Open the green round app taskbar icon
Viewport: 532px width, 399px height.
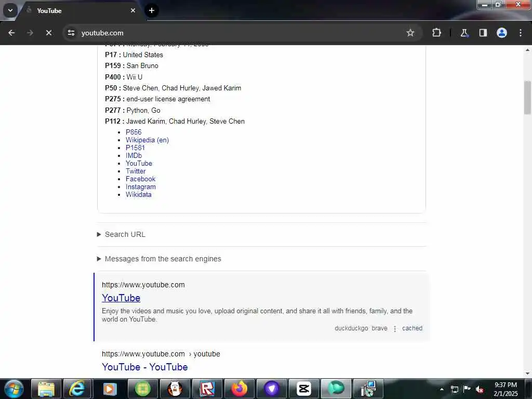point(142,389)
